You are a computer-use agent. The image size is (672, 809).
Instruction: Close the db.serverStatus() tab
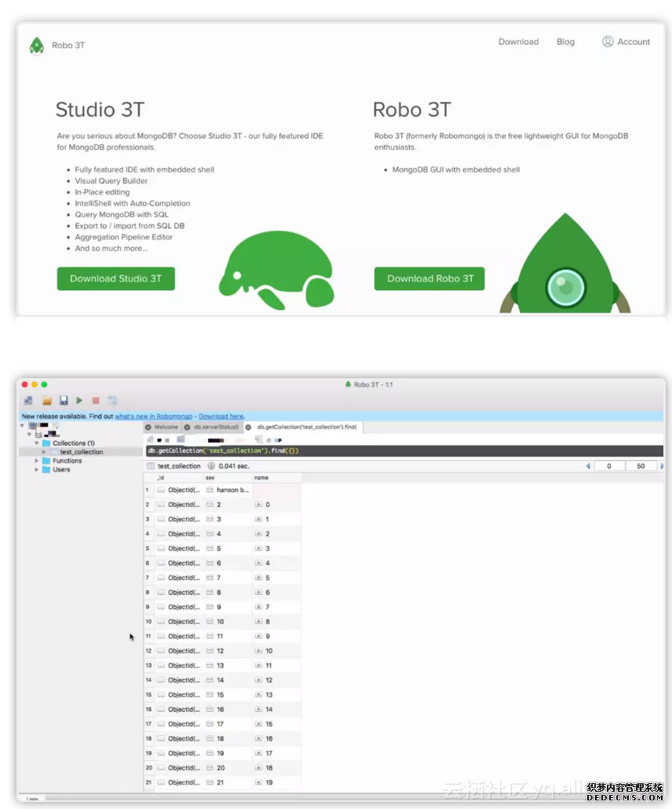click(187, 427)
